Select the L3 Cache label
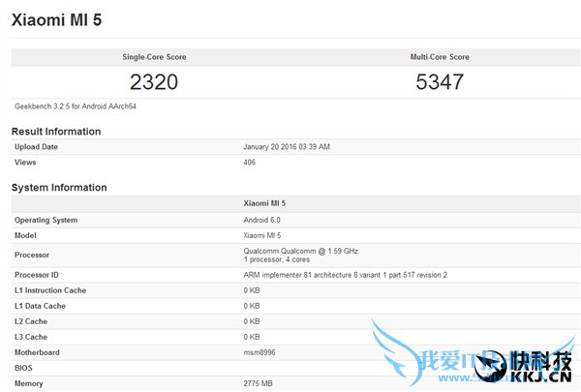This screenshot has height=392, width=581. pos(31,337)
